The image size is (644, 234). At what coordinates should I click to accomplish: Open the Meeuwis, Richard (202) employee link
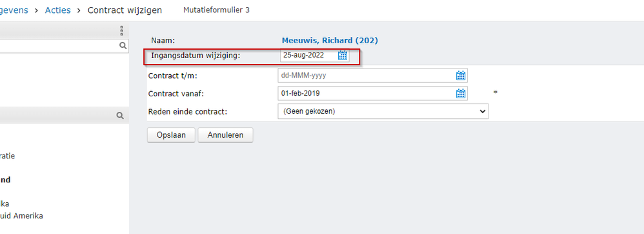[330, 40]
